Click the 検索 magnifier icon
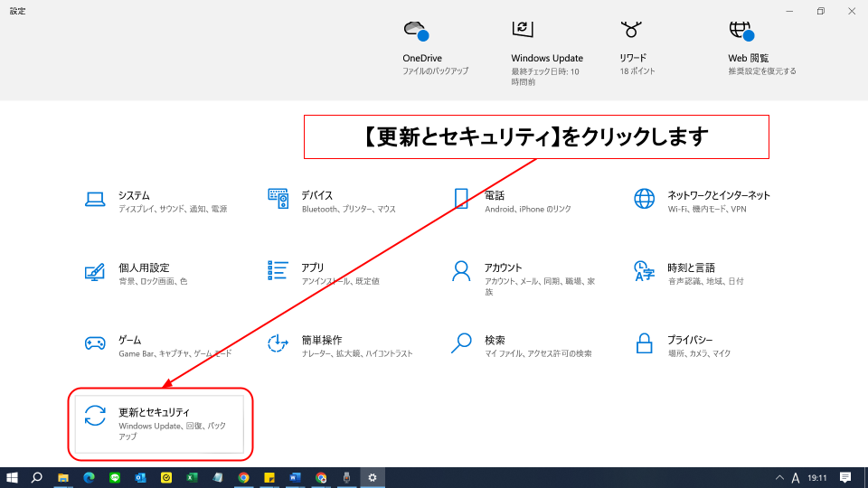The width and height of the screenshot is (868, 488). pos(461,343)
